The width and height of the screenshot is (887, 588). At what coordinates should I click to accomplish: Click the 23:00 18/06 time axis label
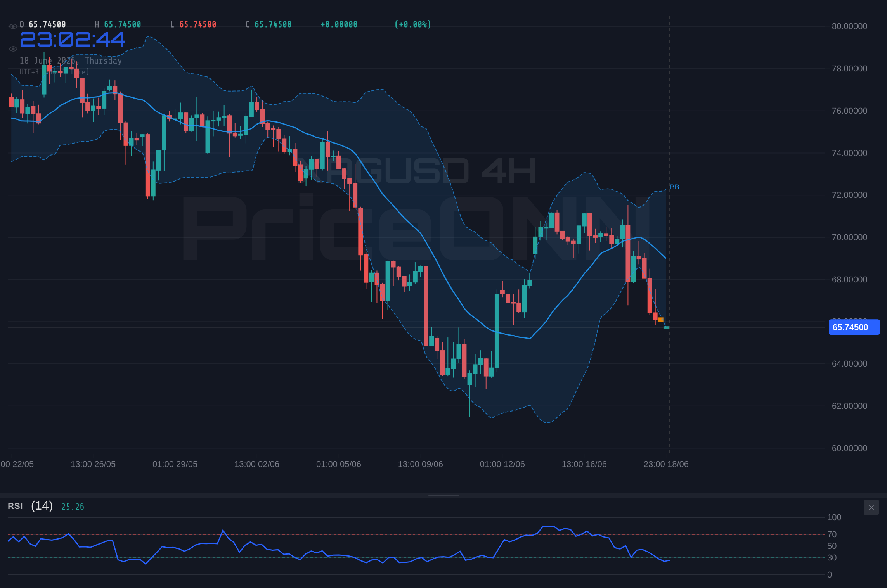[666, 464]
